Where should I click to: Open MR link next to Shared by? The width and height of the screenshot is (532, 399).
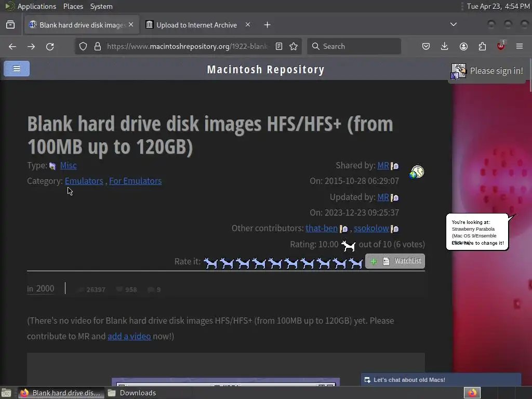coord(383,165)
